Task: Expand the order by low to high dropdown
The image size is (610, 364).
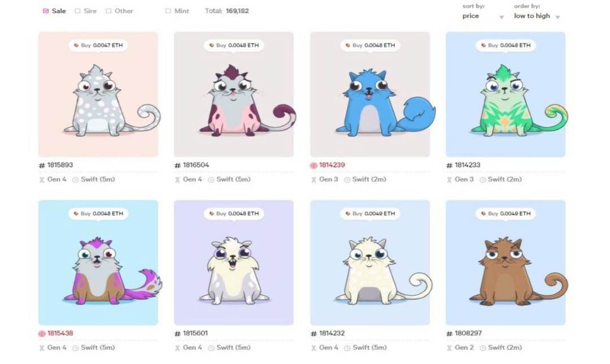Action: [x=537, y=16]
